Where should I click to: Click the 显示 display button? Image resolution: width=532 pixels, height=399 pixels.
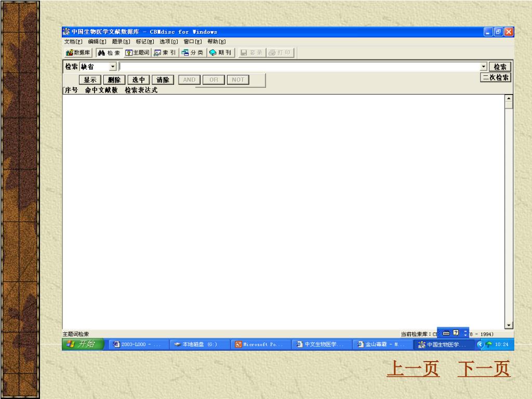pyautogui.click(x=90, y=79)
